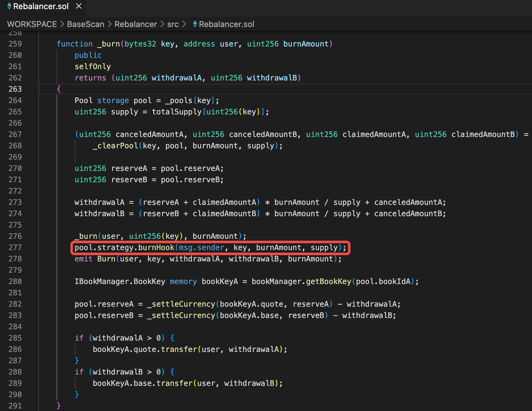Click totalSupply on line 265
Screen dimensions: 532x411
[x=176, y=112]
